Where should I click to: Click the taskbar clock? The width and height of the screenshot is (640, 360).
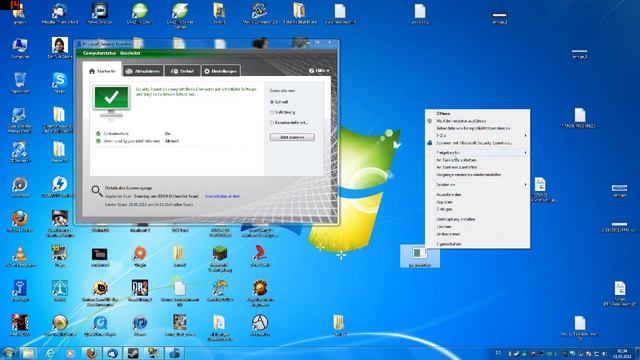[622, 353]
